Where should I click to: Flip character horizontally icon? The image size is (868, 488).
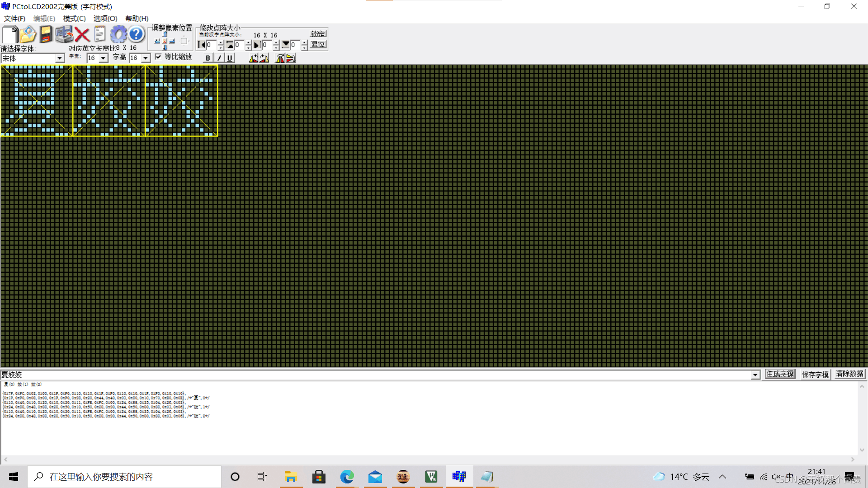coord(280,58)
